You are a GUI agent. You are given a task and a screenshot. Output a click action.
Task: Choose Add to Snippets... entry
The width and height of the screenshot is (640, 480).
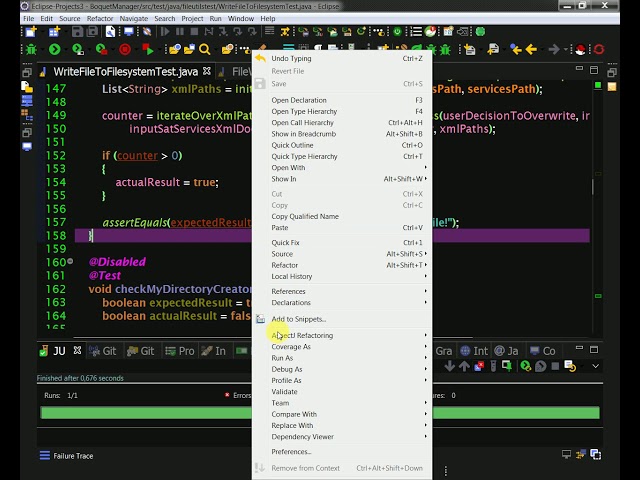coord(342,319)
